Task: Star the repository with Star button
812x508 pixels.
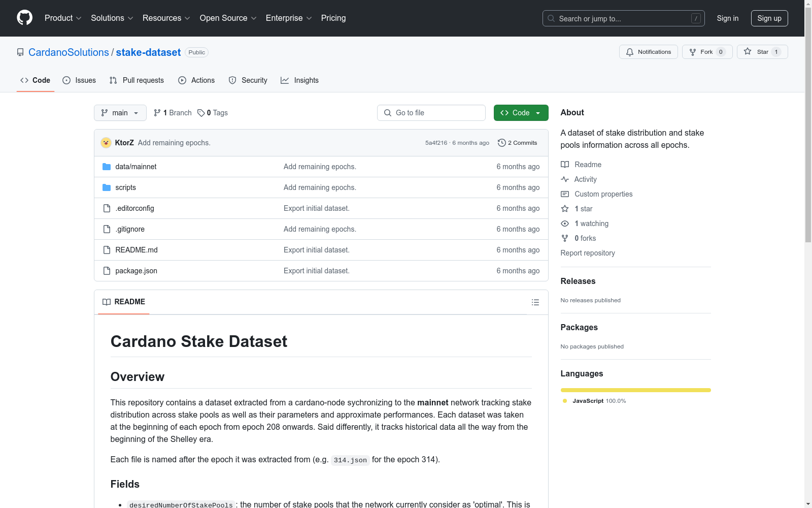Action: [x=762, y=52]
